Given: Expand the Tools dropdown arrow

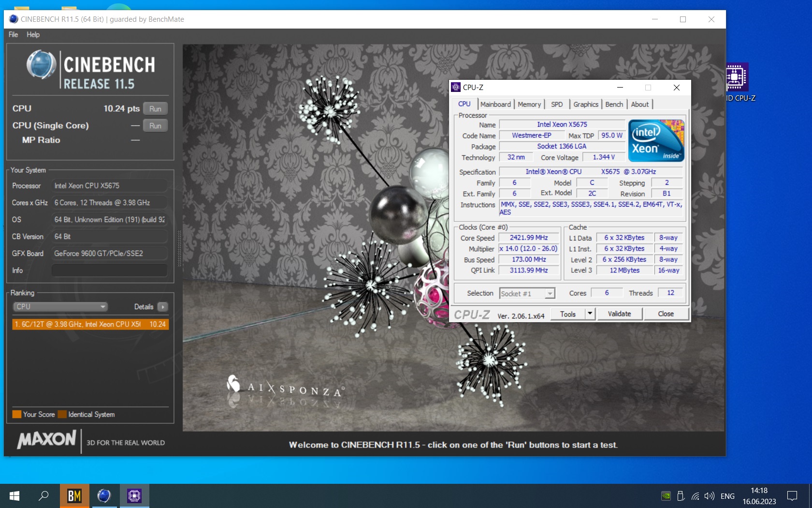Looking at the screenshot, I should click(590, 314).
